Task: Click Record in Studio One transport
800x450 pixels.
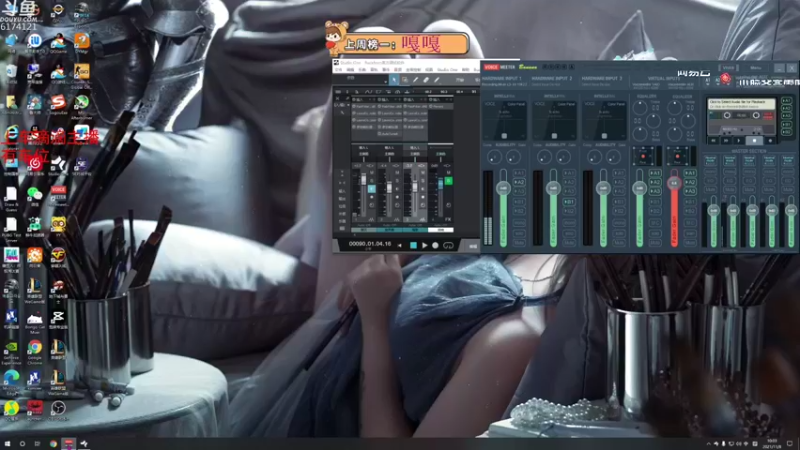Action: 435,245
